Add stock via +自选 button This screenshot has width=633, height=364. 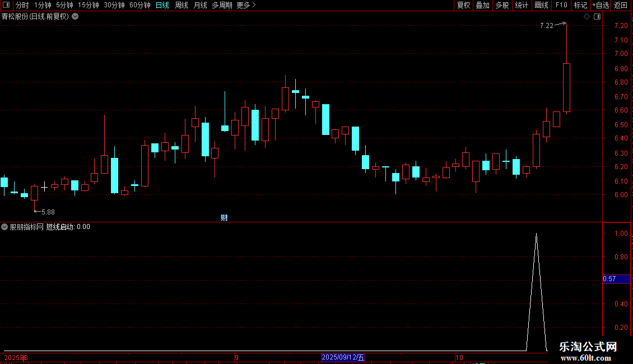point(601,5)
